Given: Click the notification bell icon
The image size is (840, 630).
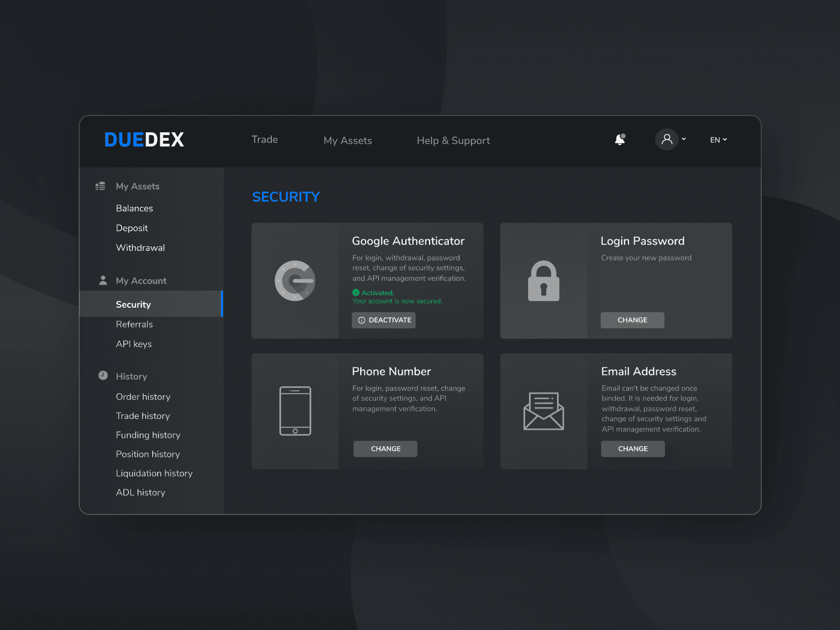Looking at the screenshot, I should coord(620,140).
